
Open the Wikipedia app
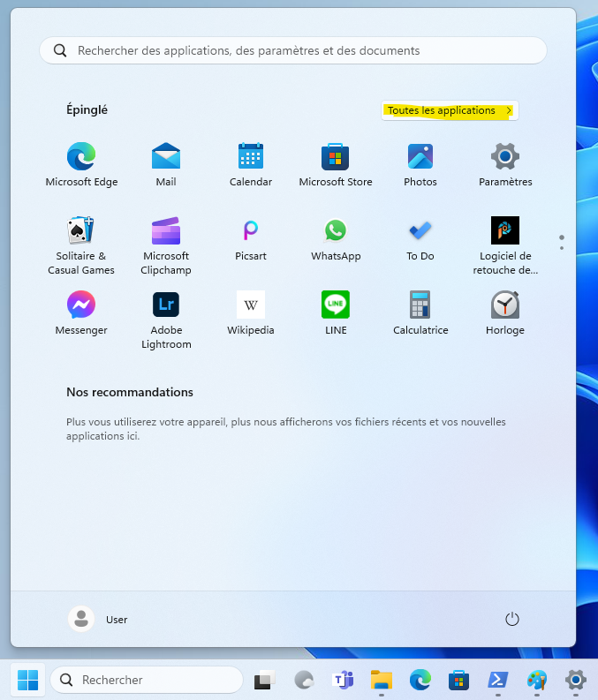[x=251, y=313]
